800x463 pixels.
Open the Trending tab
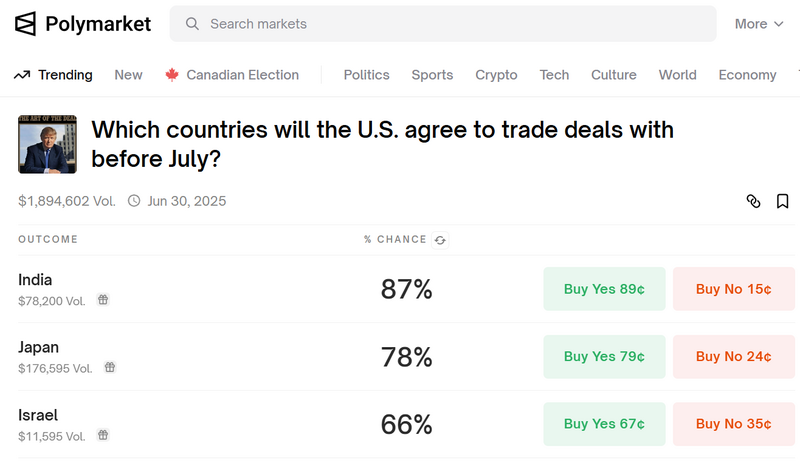[53, 75]
